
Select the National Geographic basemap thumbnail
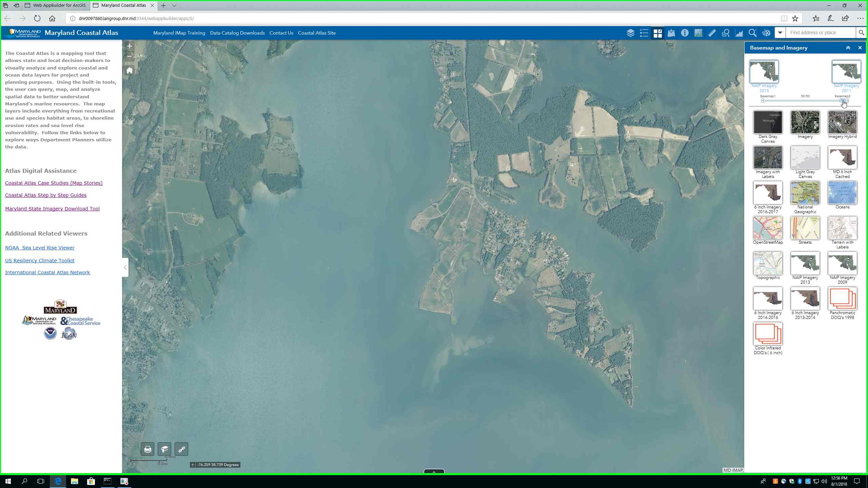point(805,193)
